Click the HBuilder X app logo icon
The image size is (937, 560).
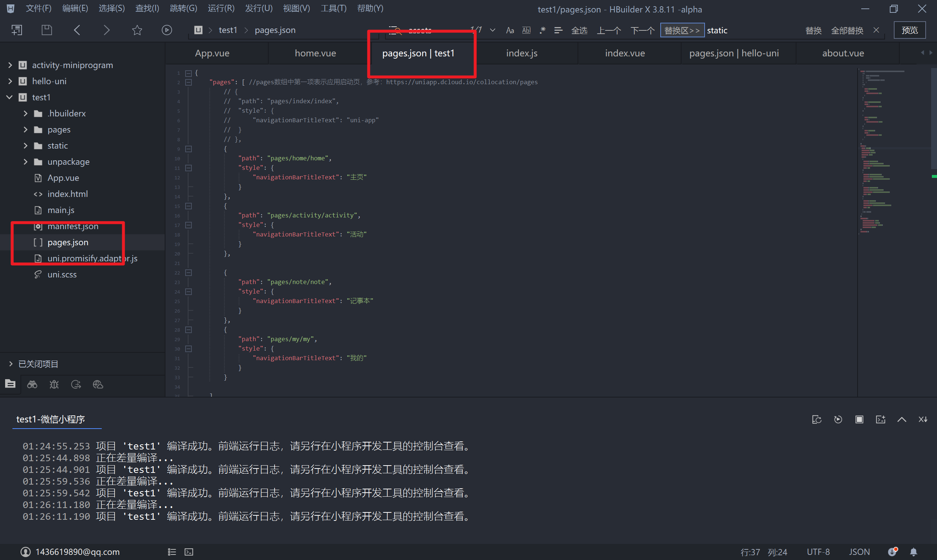pos(11,8)
